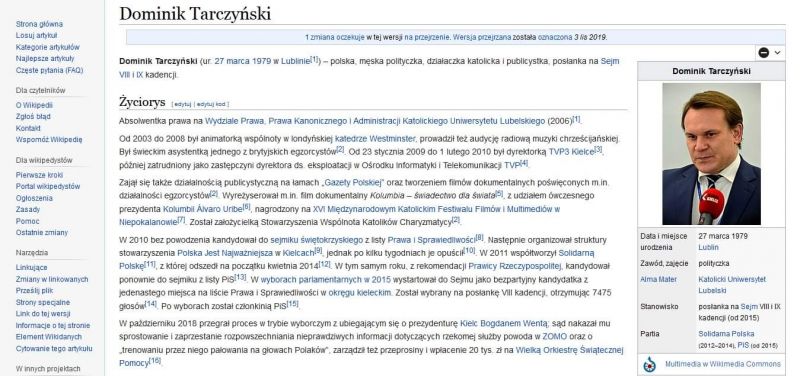800x376 pixels.
Task: Click edytuj kod next to Życiorys
Action: (211, 104)
